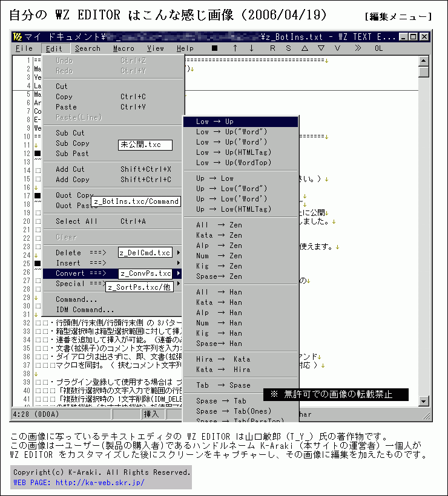The height and width of the screenshot is (496, 448).
Task: Select Num → Zen conversion
Action: pos(240,256)
